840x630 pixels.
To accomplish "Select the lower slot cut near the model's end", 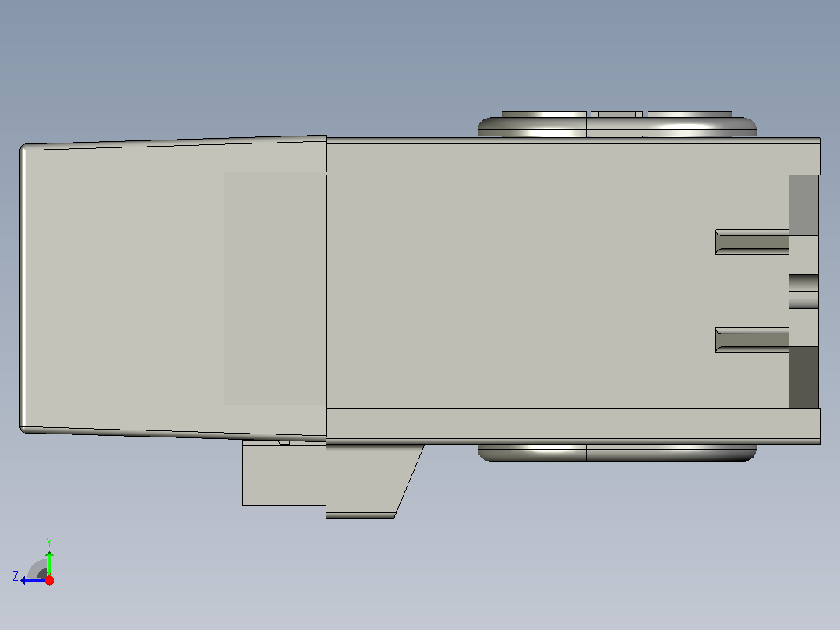I will [x=752, y=341].
